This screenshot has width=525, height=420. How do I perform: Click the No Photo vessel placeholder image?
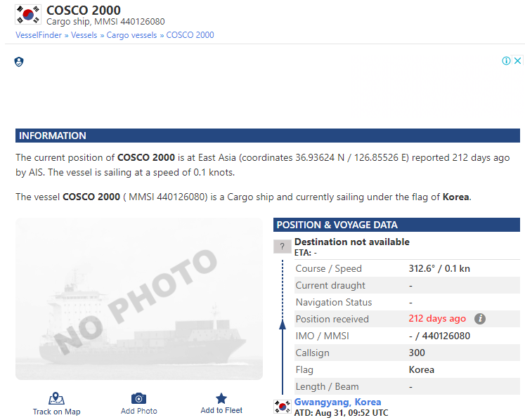click(x=139, y=299)
